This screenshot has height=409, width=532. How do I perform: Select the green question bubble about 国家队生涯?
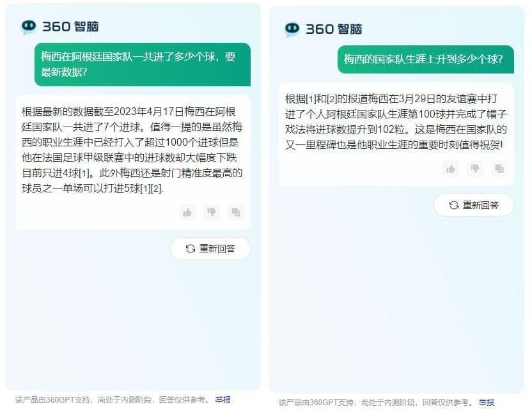click(426, 59)
